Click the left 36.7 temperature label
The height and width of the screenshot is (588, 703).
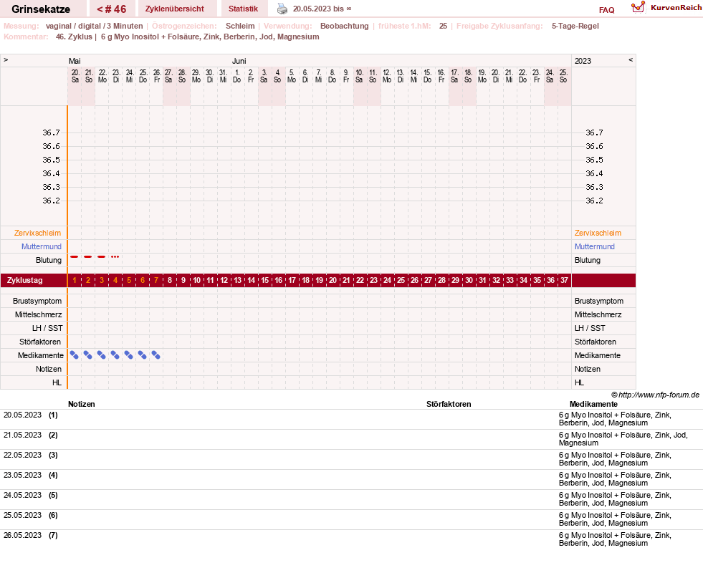pos(51,132)
